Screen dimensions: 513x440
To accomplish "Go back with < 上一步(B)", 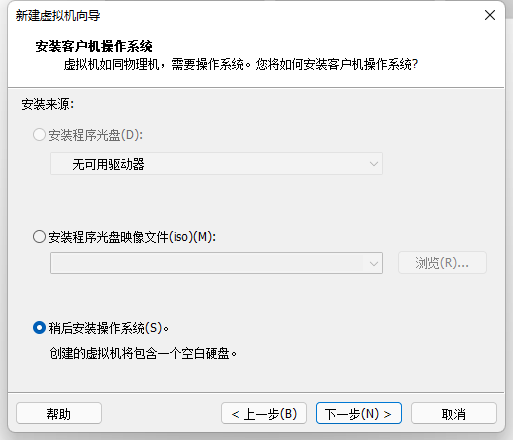I will point(264,413).
